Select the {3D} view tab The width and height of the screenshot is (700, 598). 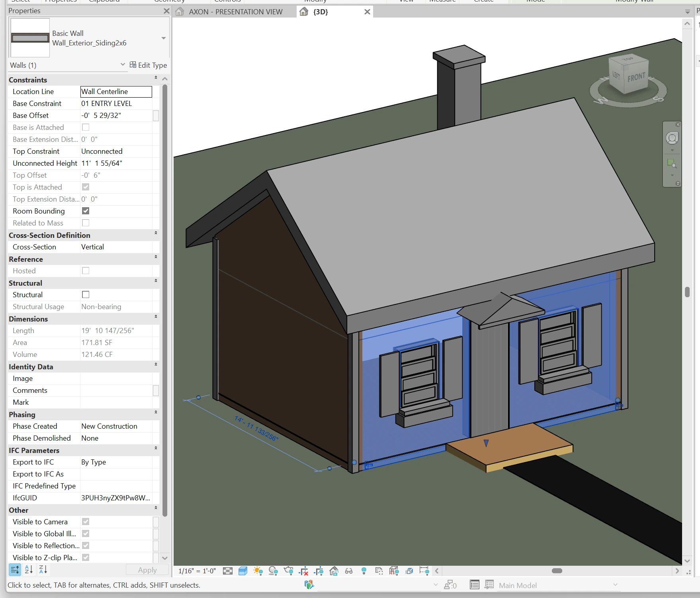tap(321, 12)
